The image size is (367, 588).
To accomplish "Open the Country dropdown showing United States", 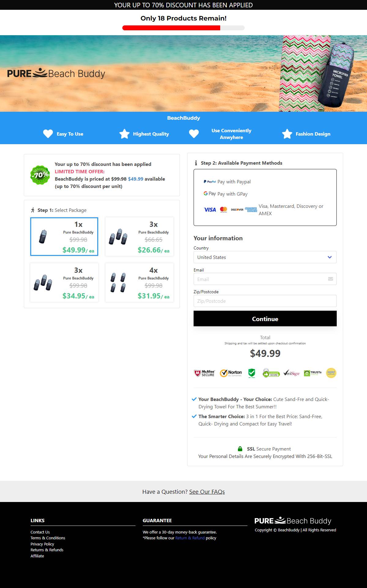I will (265, 257).
